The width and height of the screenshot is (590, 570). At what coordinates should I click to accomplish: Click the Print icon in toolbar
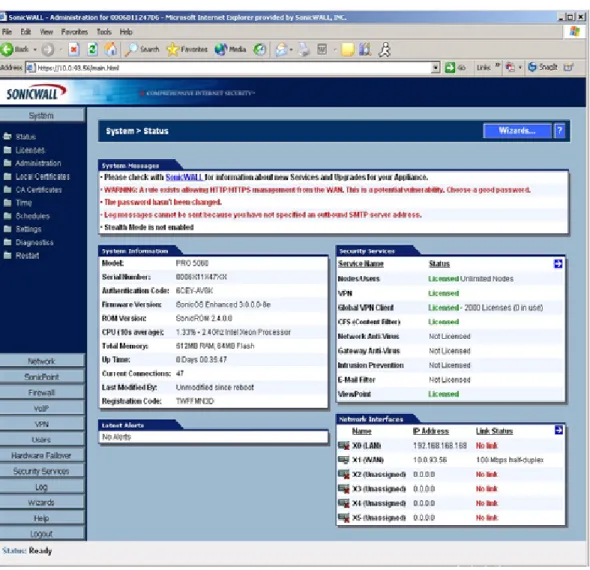(304, 49)
